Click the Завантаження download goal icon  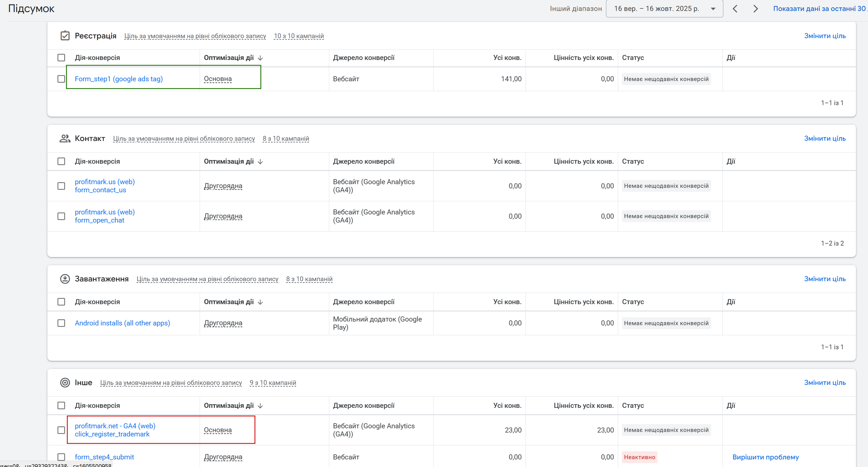pos(65,279)
